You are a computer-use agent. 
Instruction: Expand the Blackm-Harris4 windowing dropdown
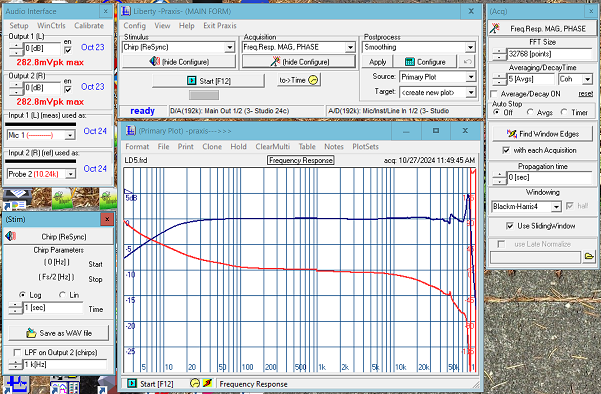(x=556, y=207)
